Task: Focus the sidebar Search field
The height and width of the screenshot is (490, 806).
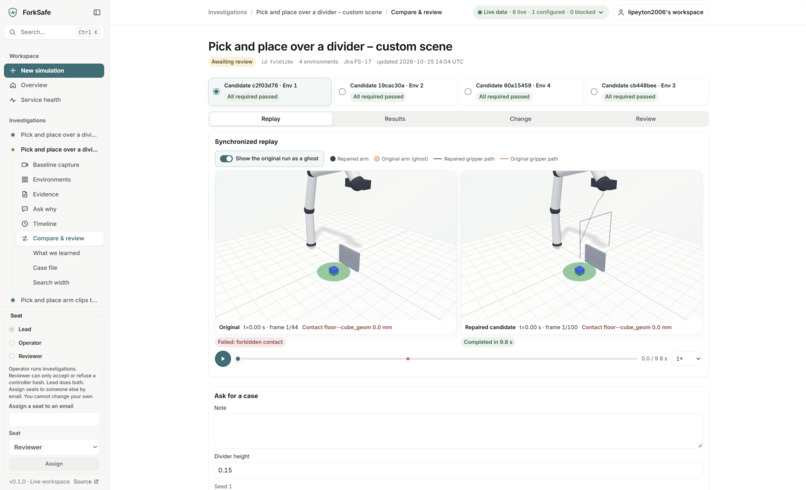Action: pyautogui.click(x=54, y=32)
